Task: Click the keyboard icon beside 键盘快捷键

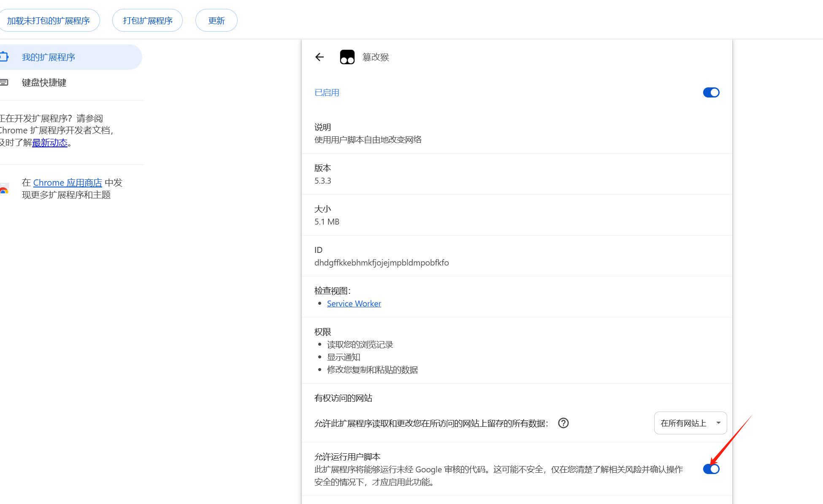Action: [x=4, y=82]
